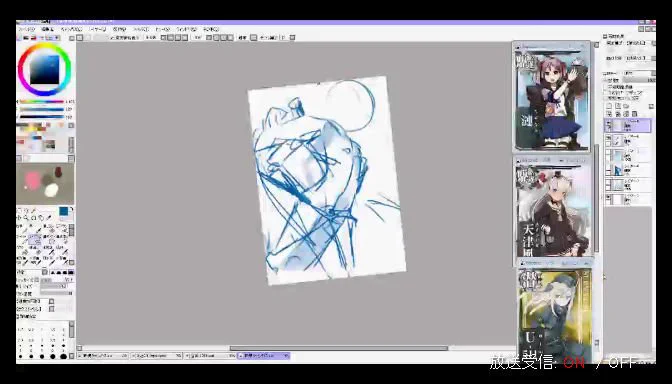Expand the 詳細設定 advanced settings section
The width and height of the screenshot is (672, 384).
27,316
